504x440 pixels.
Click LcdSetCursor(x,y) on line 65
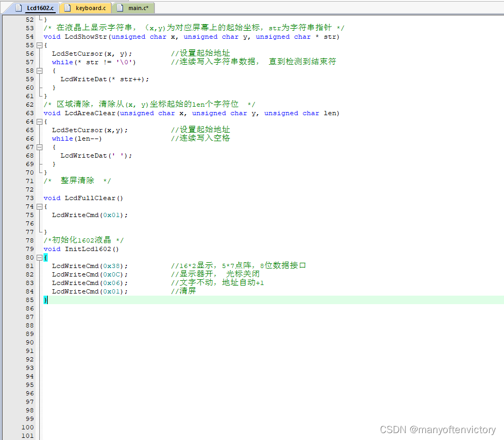(x=90, y=130)
